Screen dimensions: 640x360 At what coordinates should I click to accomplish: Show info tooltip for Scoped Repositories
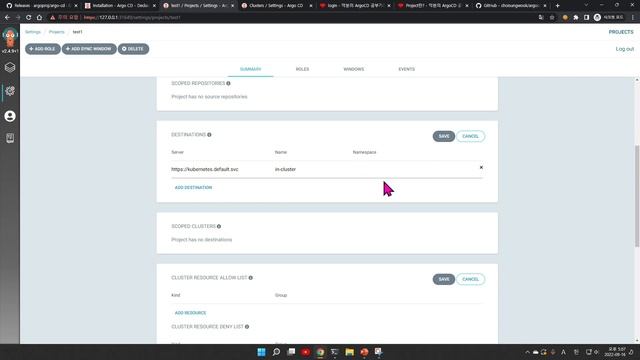pos(228,83)
